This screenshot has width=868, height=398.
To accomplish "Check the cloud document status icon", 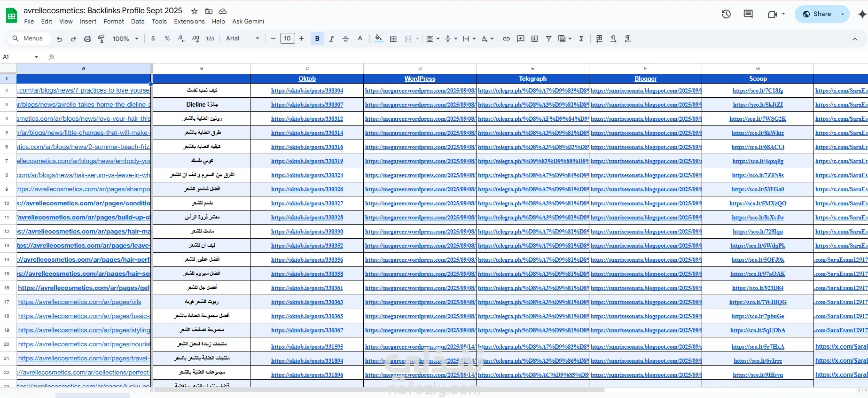I will [x=223, y=11].
